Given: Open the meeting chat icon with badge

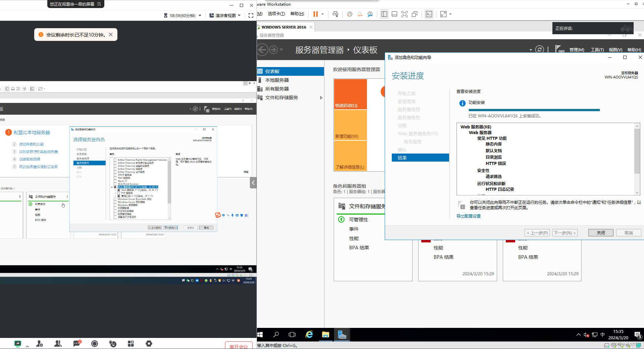Looking at the screenshot, I should pos(77,343).
